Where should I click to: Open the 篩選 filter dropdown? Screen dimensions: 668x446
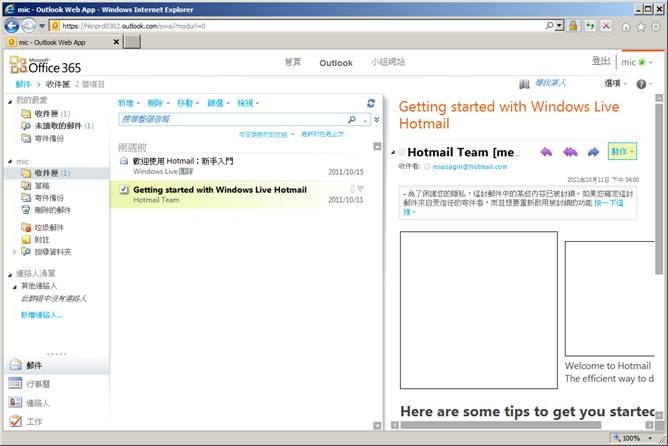[218, 103]
